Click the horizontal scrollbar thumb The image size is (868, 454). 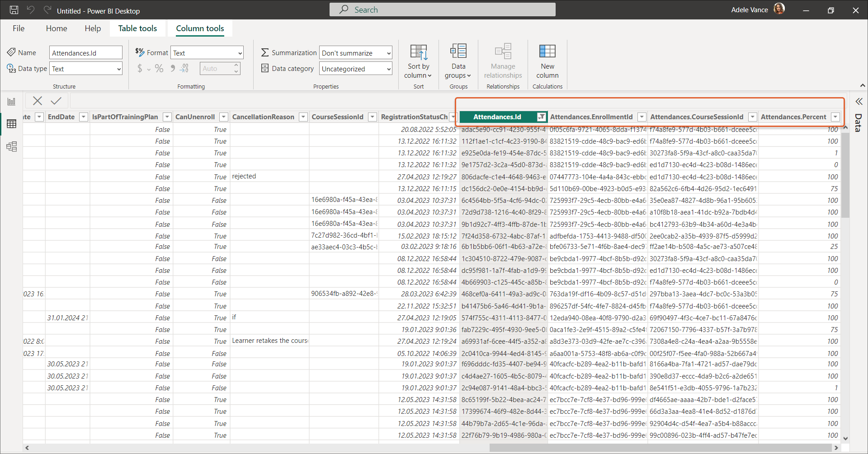point(660,448)
